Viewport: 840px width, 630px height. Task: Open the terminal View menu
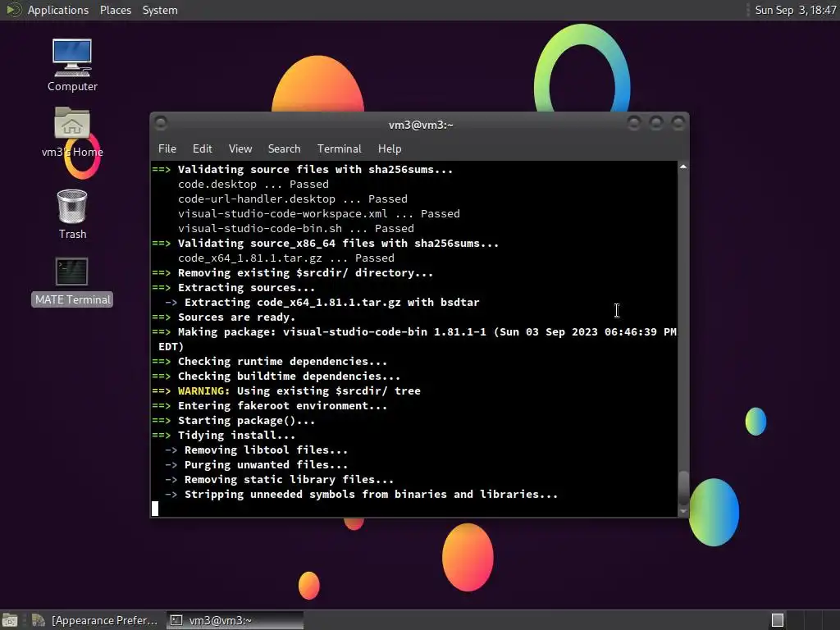click(240, 149)
